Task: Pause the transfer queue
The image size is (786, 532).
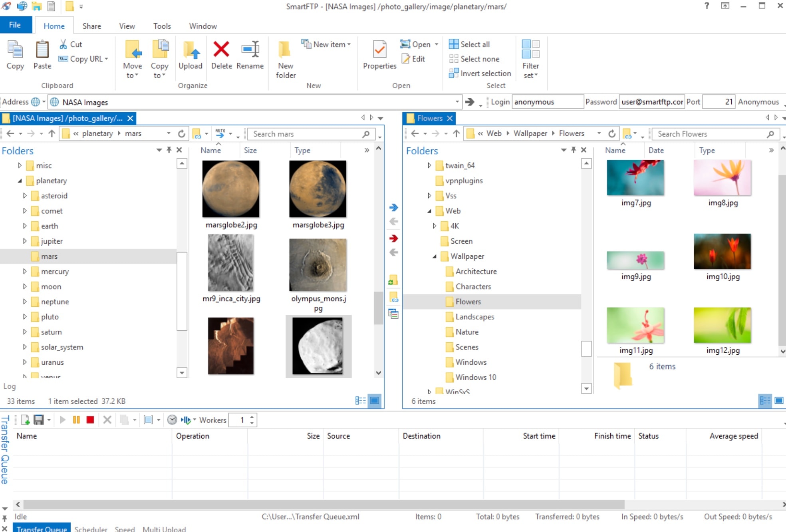Action: tap(76, 420)
